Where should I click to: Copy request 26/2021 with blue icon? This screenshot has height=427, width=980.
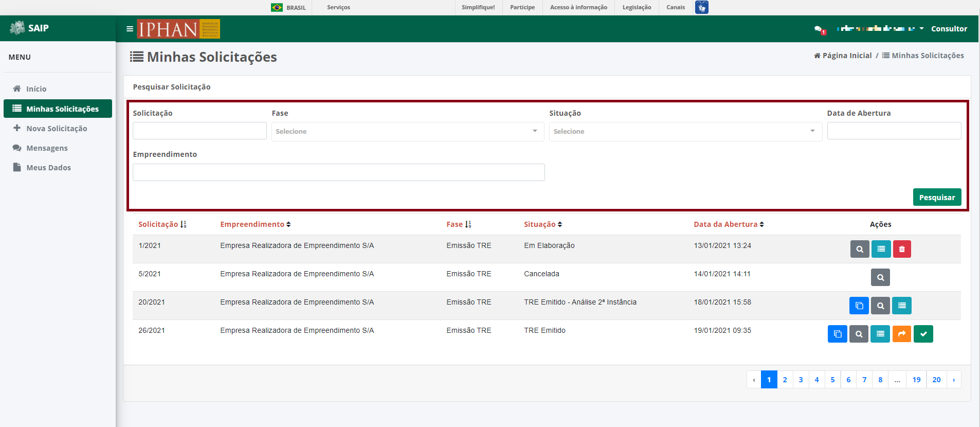click(x=837, y=334)
